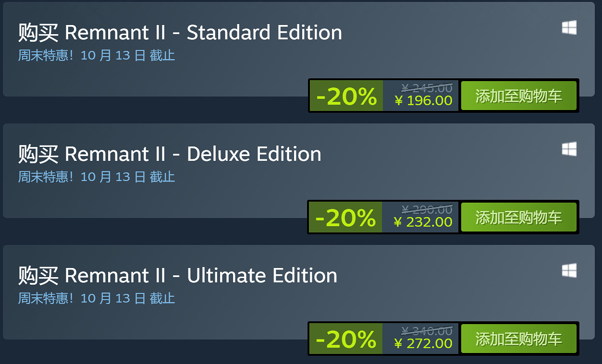Add Remnant II Deluxe Edition to cart

pos(518,218)
